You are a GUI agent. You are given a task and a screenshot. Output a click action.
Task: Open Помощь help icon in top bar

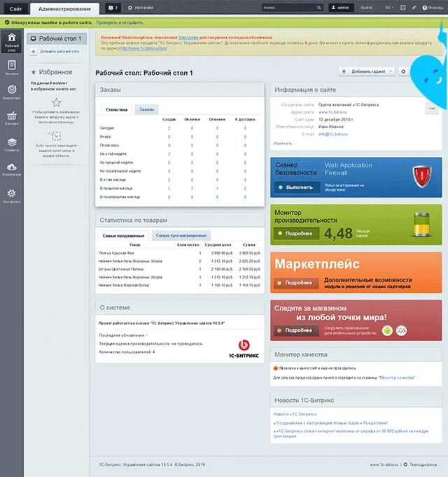tap(433, 8)
